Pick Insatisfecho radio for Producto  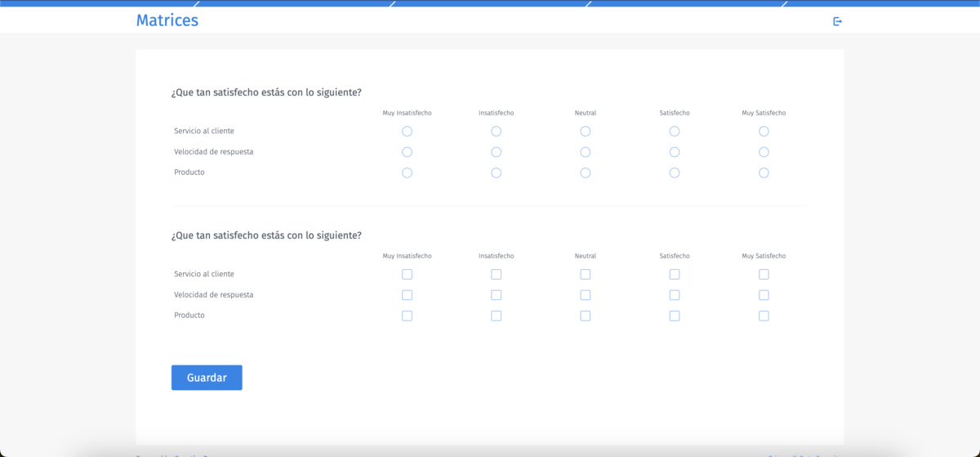click(496, 172)
